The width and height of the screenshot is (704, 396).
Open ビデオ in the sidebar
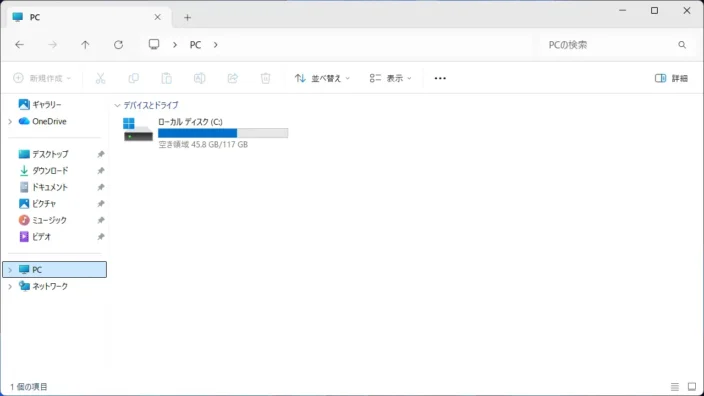click(x=41, y=237)
